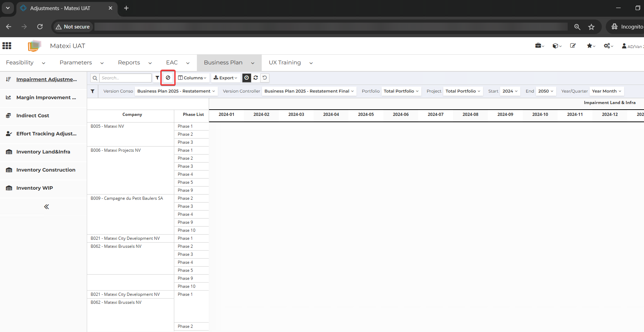Open the Business Plan menu
644x332 pixels.
(229, 63)
